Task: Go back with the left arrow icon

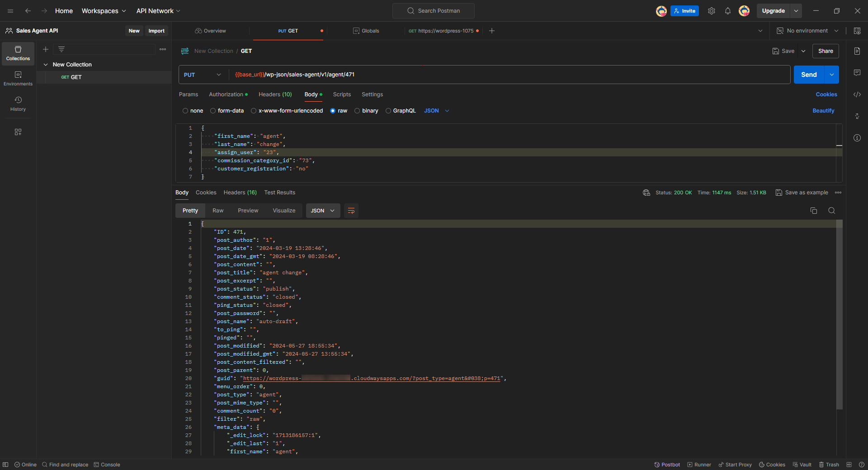Action: click(28, 11)
